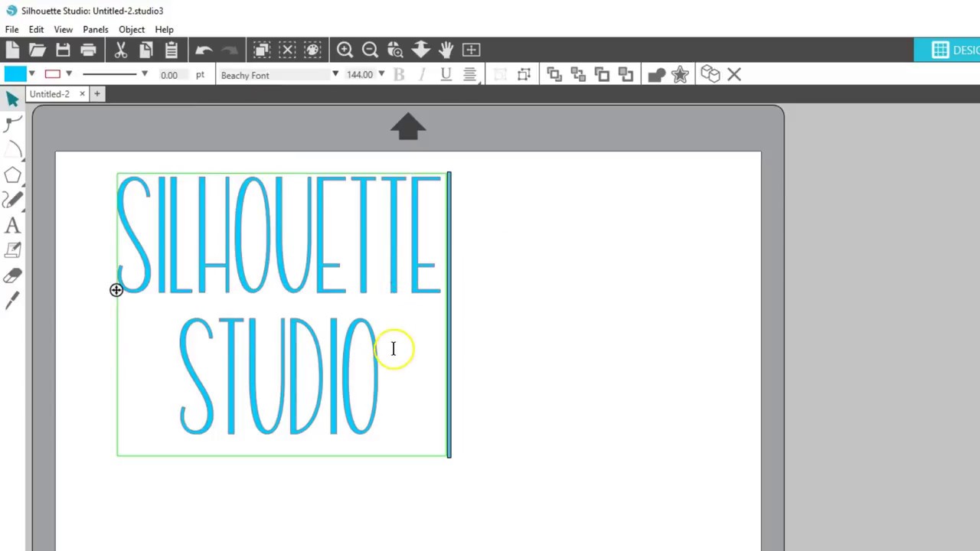The image size is (980, 551).
Task: Copy the selection using the Copy icon
Action: 145,51
